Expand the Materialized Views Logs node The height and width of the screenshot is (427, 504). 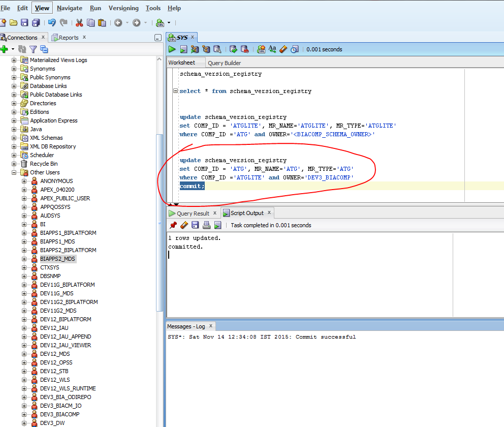14,60
